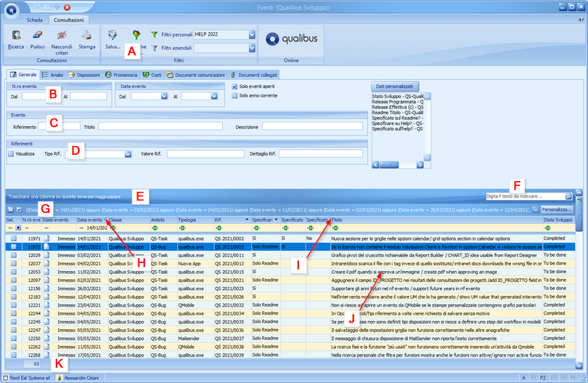
Task: Select the checkbox for row 12262
Action: 14,347
